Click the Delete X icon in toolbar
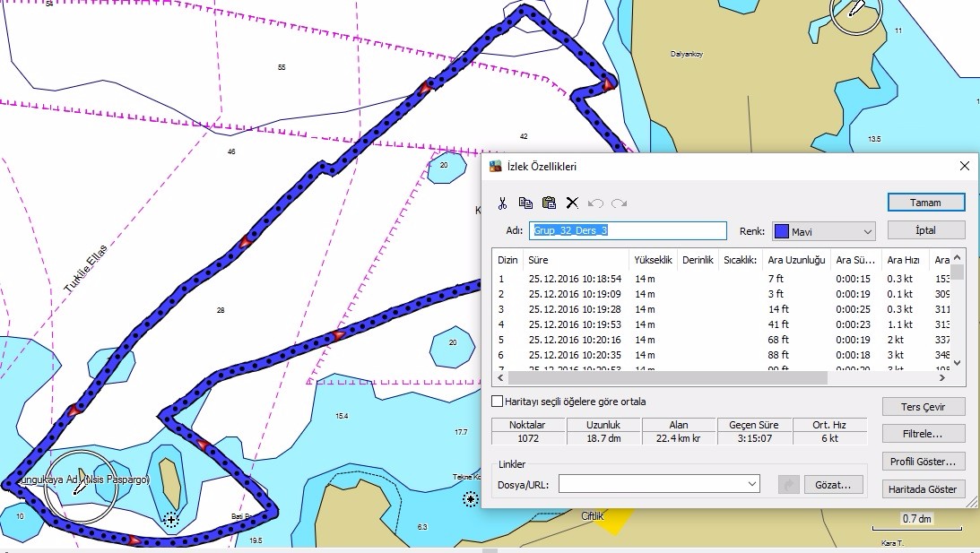 pos(572,203)
